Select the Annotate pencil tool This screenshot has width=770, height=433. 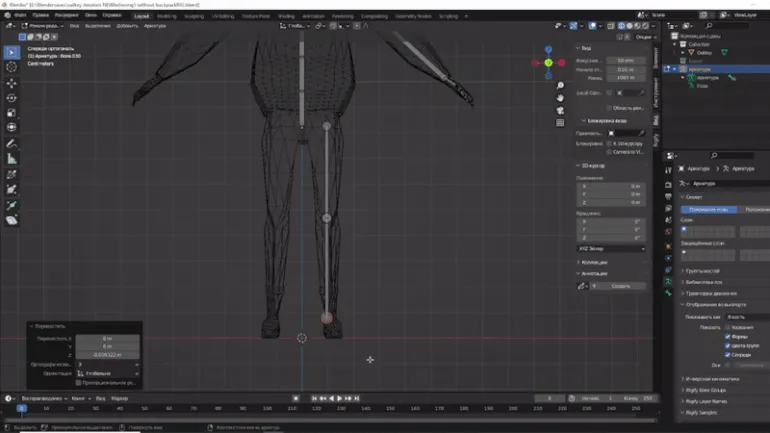click(12, 144)
